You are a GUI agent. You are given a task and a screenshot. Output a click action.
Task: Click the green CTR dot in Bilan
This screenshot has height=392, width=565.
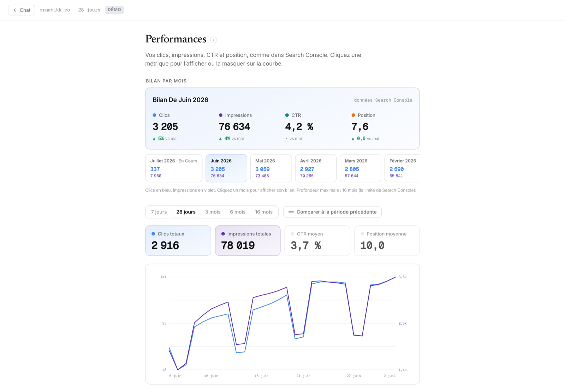pyautogui.click(x=287, y=115)
